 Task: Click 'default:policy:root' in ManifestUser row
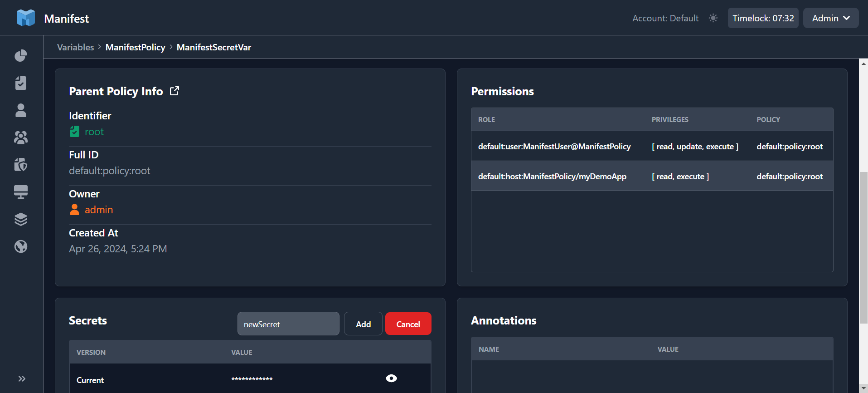click(790, 146)
